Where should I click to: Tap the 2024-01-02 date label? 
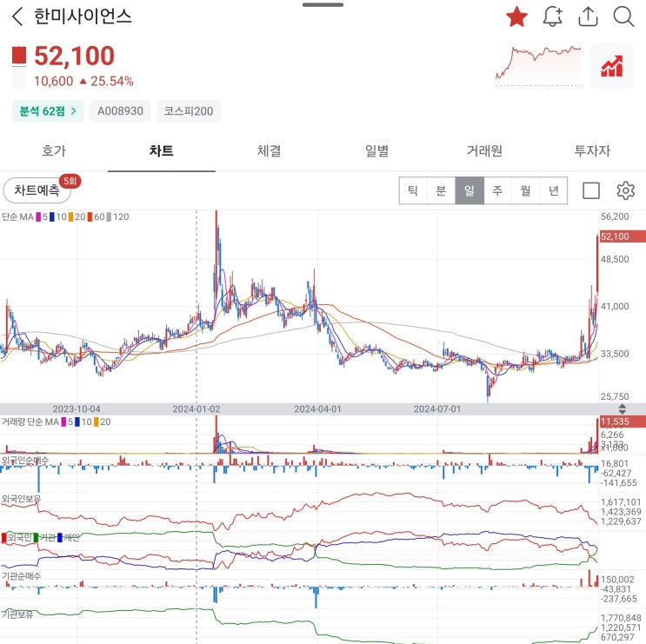[196, 408]
